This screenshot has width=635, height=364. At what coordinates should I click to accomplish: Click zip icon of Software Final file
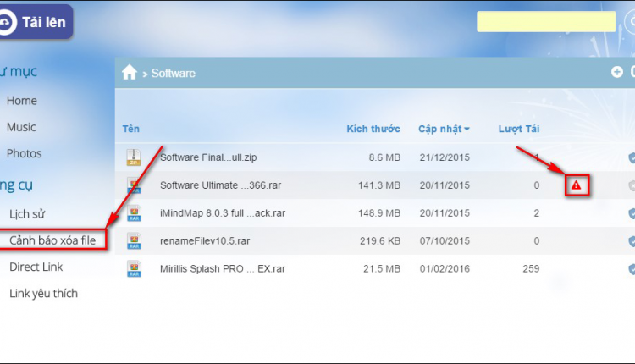tap(134, 157)
